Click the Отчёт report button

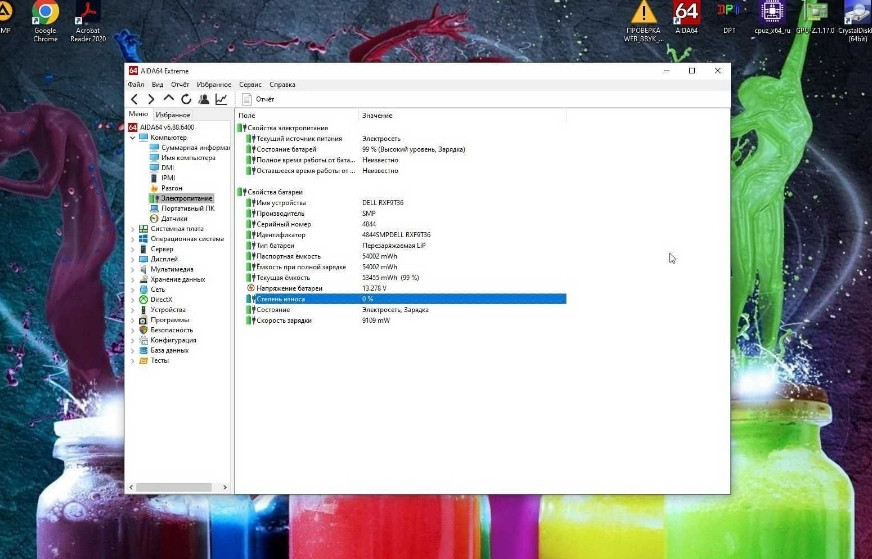click(258, 99)
